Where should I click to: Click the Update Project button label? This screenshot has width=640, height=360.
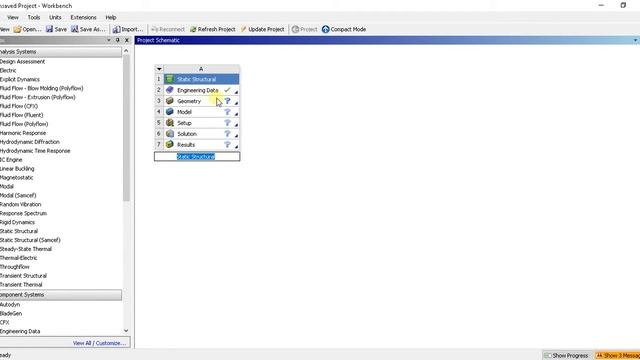[266, 29]
